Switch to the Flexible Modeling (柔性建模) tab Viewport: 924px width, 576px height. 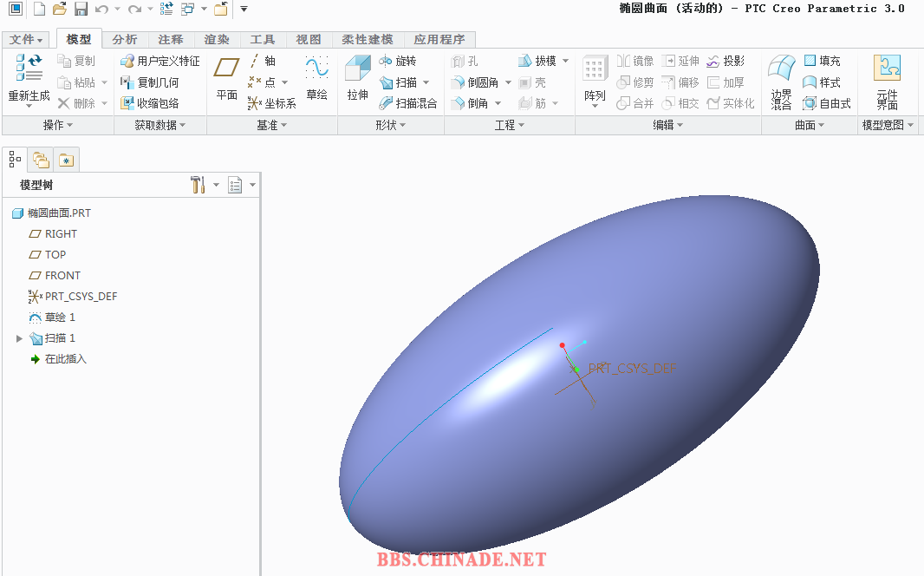pyautogui.click(x=368, y=40)
